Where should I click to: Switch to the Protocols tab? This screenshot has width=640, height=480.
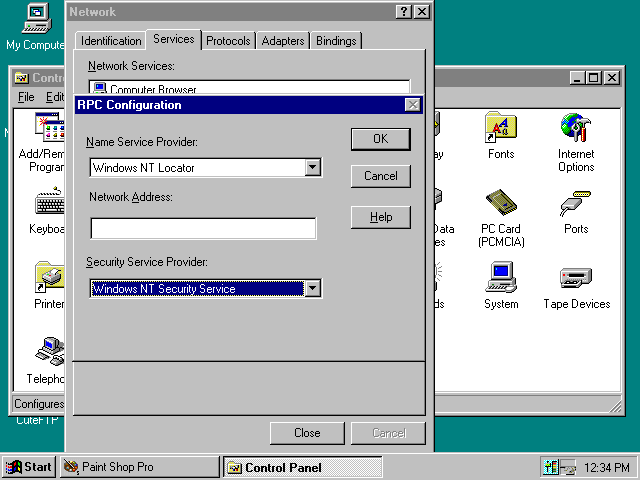click(228, 41)
